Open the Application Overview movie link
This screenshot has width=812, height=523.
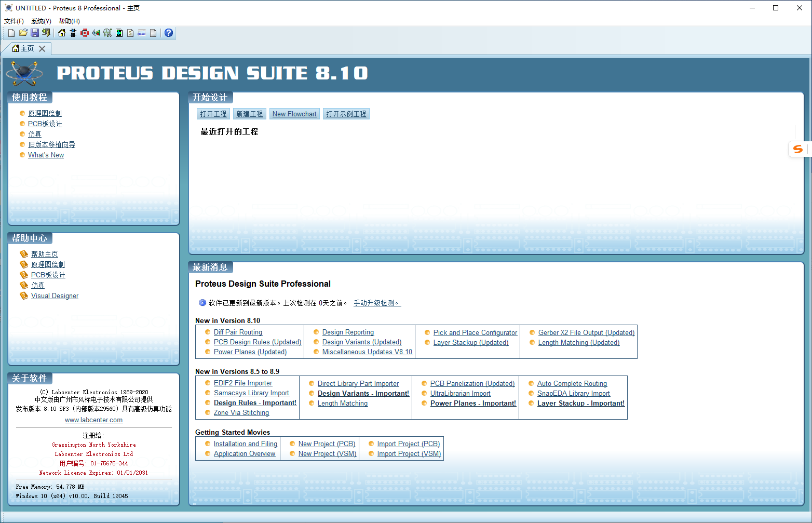pyautogui.click(x=245, y=453)
